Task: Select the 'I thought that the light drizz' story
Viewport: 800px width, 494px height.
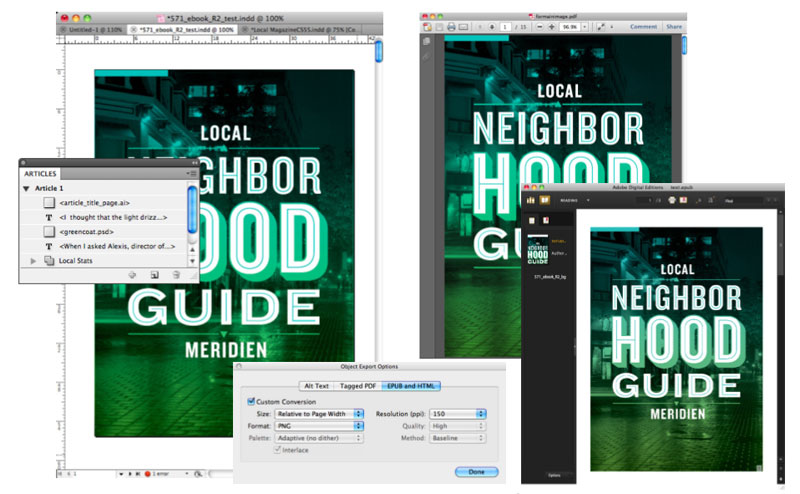Action: point(113,217)
